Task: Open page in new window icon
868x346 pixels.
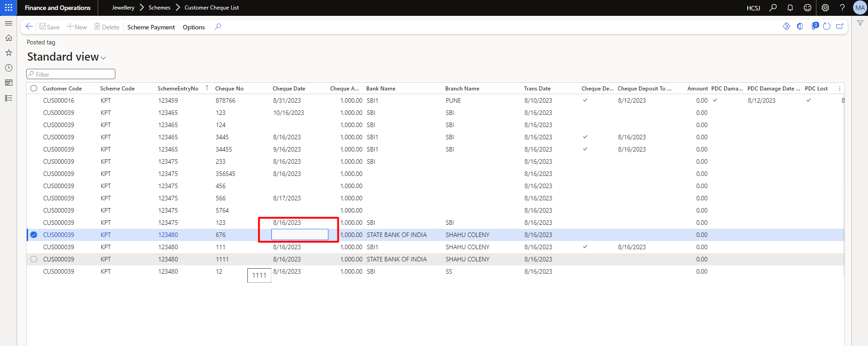Action: point(840,26)
